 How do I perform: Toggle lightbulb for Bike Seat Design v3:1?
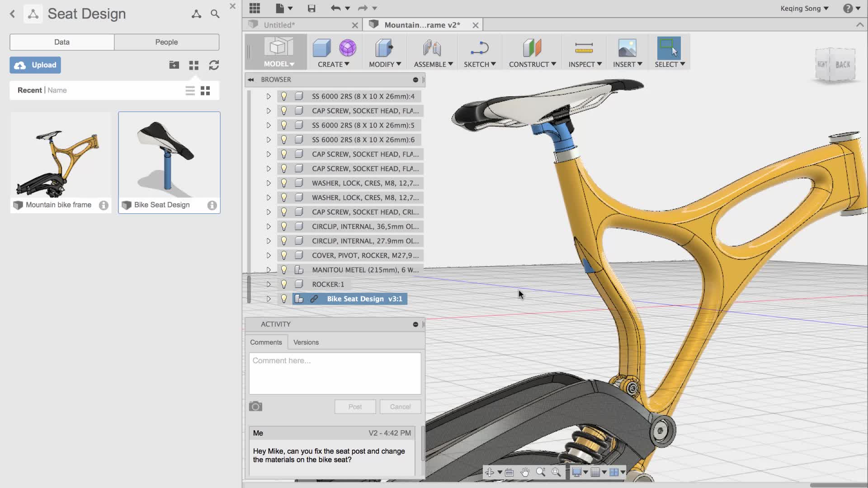284,299
